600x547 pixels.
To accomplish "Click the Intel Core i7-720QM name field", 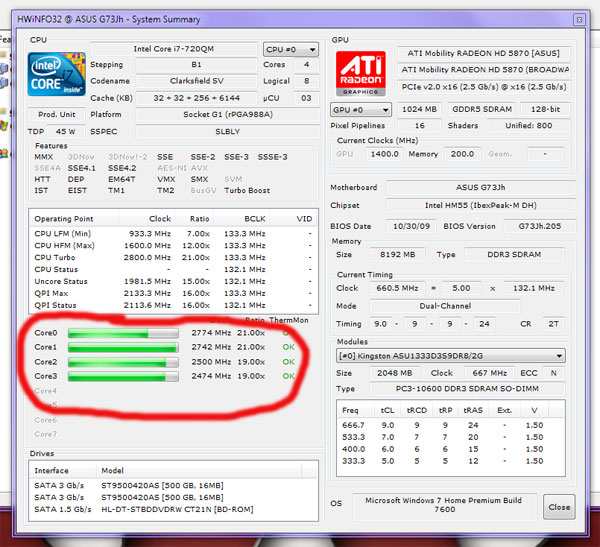I will pos(173,49).
